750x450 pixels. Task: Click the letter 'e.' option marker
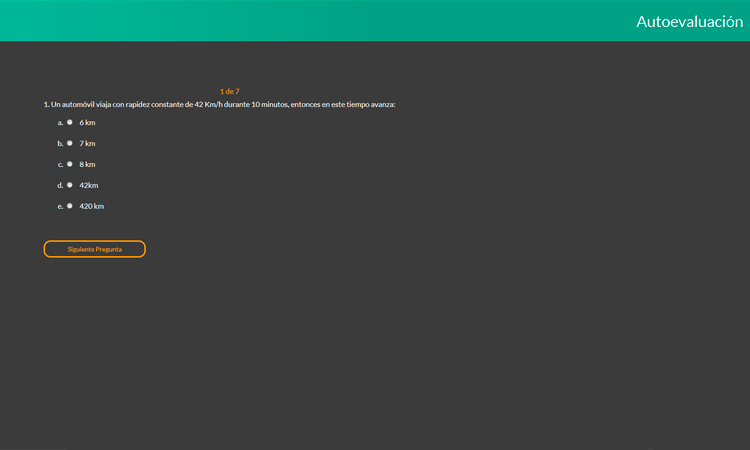60,207
